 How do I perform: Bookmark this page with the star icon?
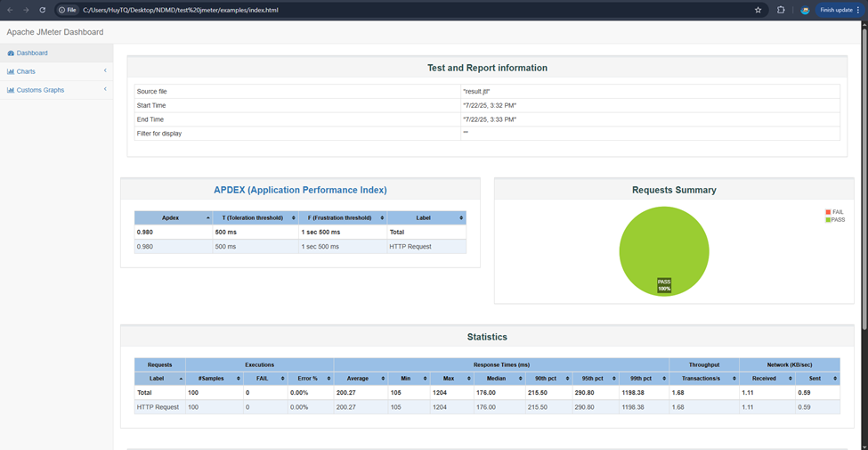coord(758,10)
